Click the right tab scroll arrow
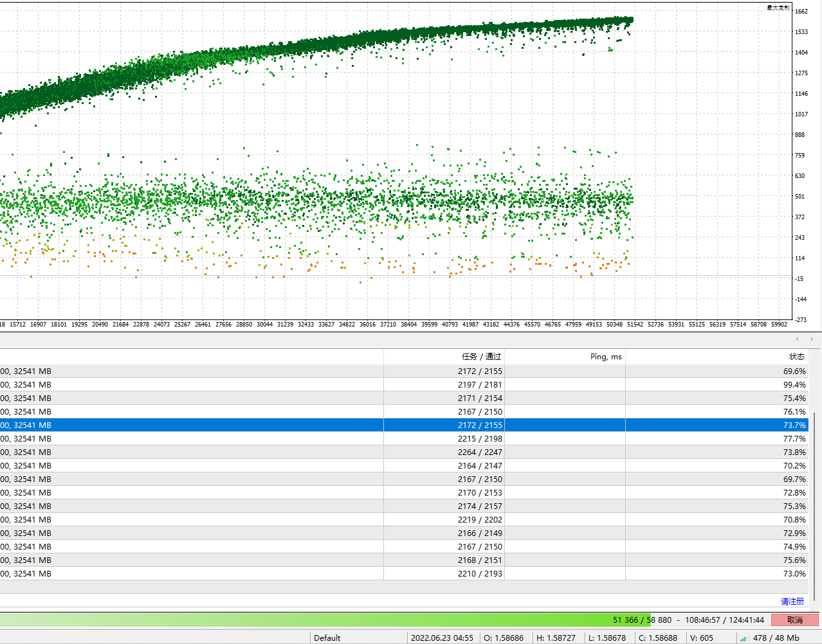 pos(812,339)
